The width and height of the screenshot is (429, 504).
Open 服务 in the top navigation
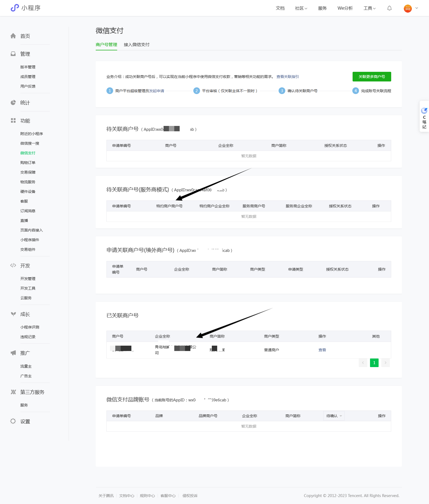tap(322, 8)
